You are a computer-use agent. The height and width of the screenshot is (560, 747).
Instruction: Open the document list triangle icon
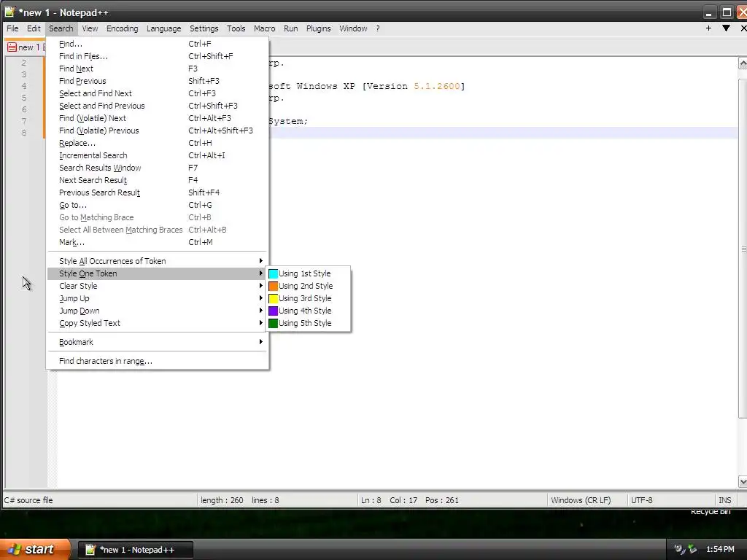point(726,28)
